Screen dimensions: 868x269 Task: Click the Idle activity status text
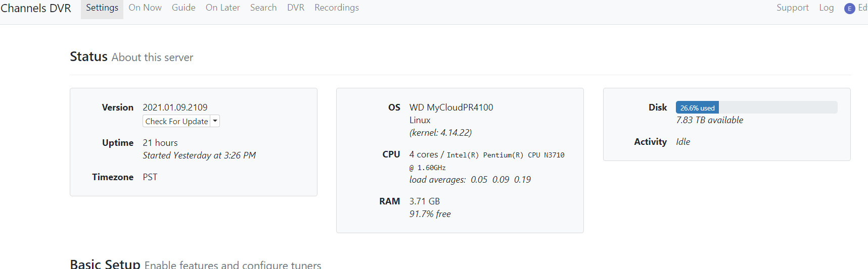[683, 142]
